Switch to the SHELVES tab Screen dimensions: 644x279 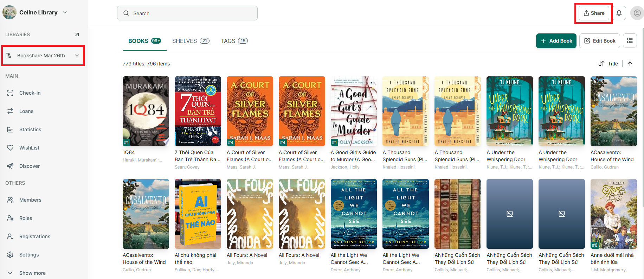click(191, 41)
